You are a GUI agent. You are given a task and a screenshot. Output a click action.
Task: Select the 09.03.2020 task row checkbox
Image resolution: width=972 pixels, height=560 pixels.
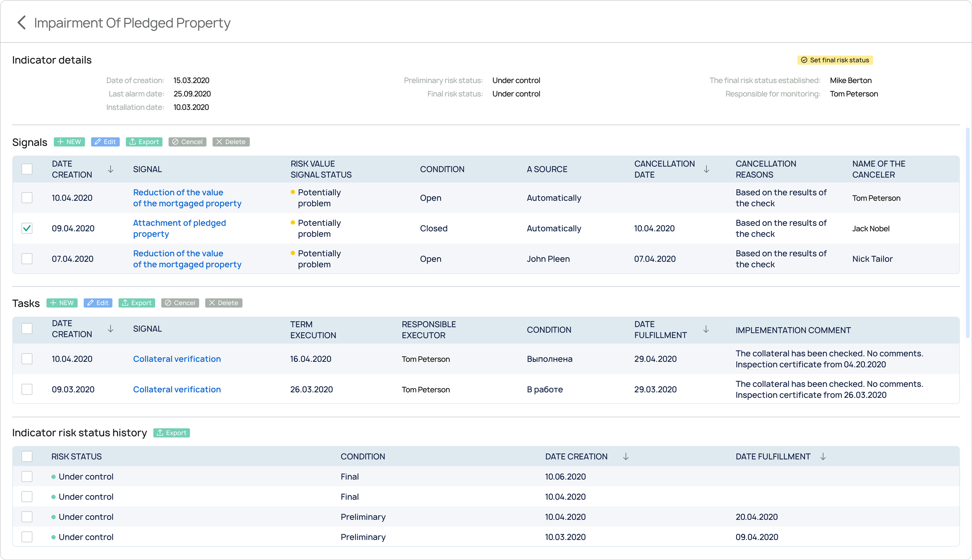[x=27, y=389]
